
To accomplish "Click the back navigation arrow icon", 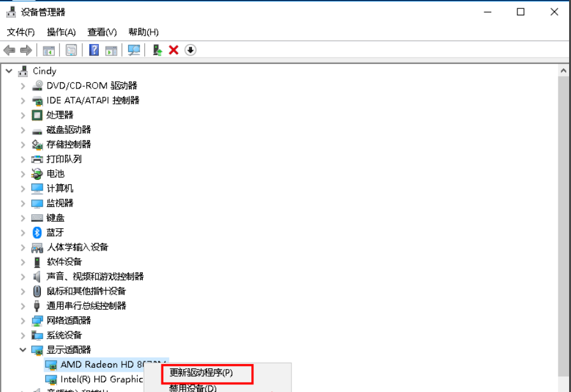I will tap(9, 50).
